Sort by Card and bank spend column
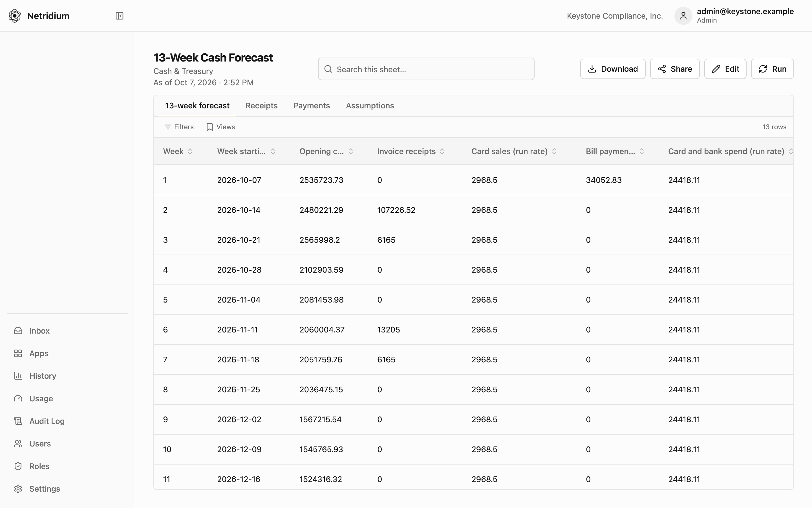 (791, 151)
